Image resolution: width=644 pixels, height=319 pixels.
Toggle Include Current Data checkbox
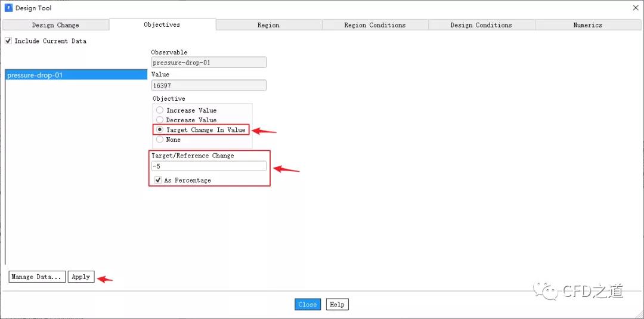coord(8,41)
